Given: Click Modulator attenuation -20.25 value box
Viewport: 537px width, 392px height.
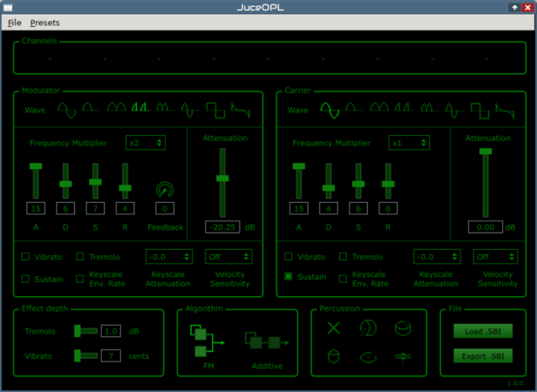Looking at the screenshot, I should [222, 227].
